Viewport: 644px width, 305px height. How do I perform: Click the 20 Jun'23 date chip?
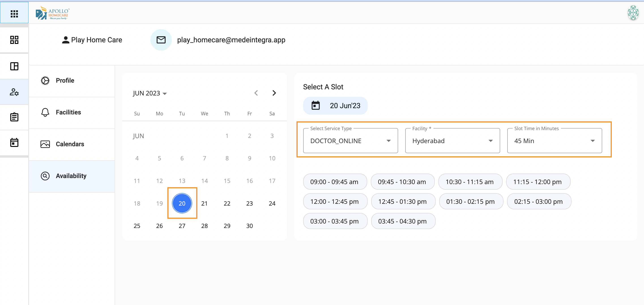[x=335, y=106]
